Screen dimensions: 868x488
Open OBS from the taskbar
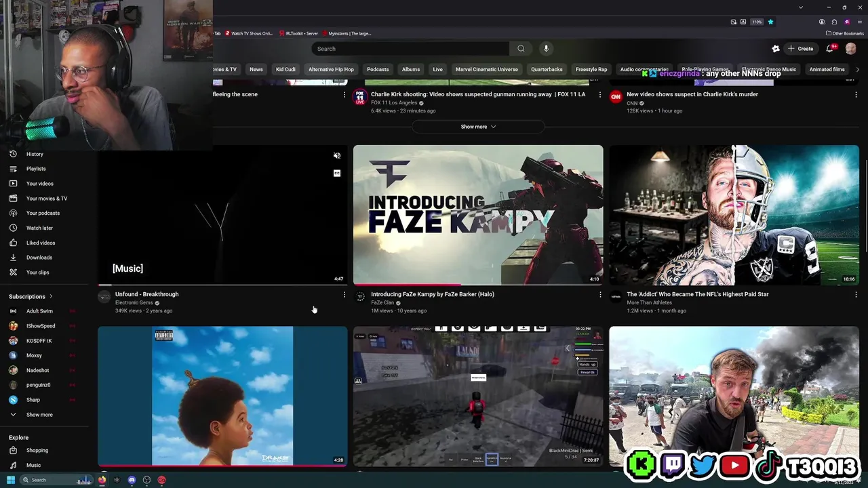146,480
